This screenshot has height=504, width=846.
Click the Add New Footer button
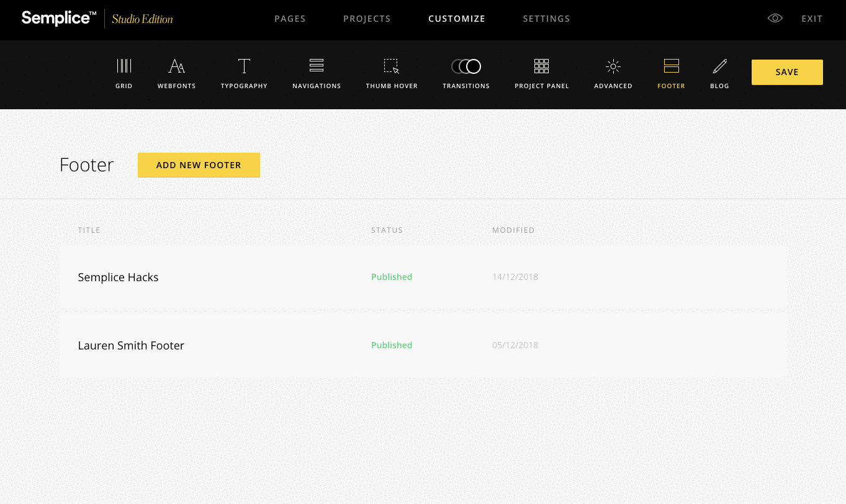pyautogui.click(x=199, y=165)
